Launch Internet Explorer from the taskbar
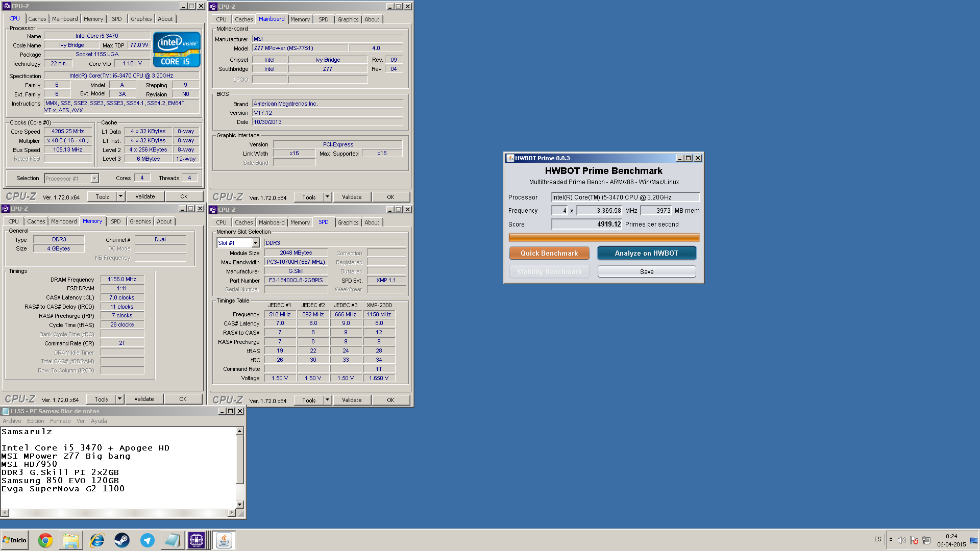Image resolution: width=980 pixels, height=551 pixels. click(x=96, y=540)
